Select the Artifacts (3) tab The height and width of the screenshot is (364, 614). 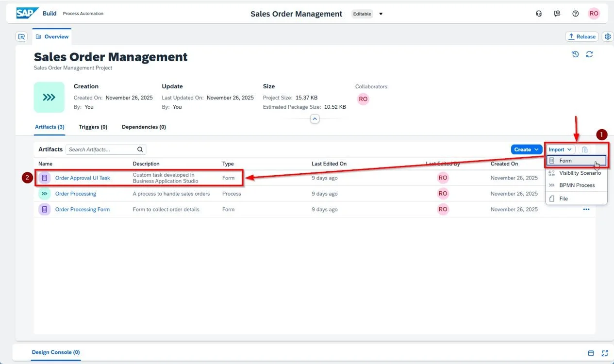click(50, 127)
